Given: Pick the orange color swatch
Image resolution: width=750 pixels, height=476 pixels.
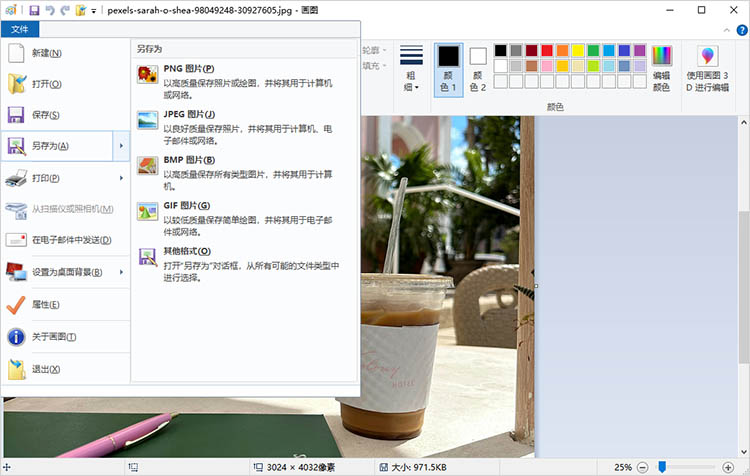Looking at the screenshot, I should click(x=562, y=50).
